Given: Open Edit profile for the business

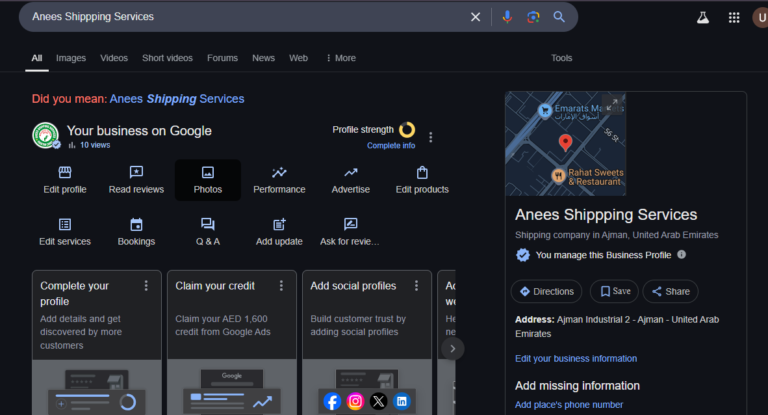Looking at the screenshot, I should 65,180.
